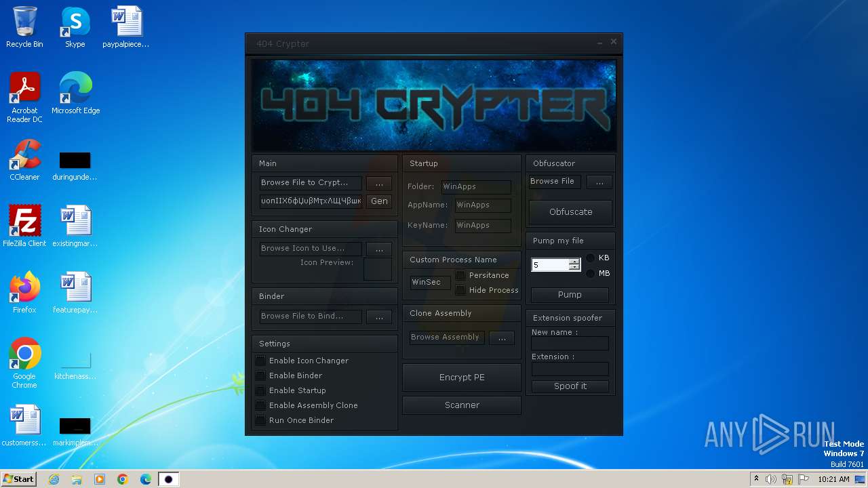
Task: Focus the pump size number field
Action: pyautogui.click(x=550, y=265)
